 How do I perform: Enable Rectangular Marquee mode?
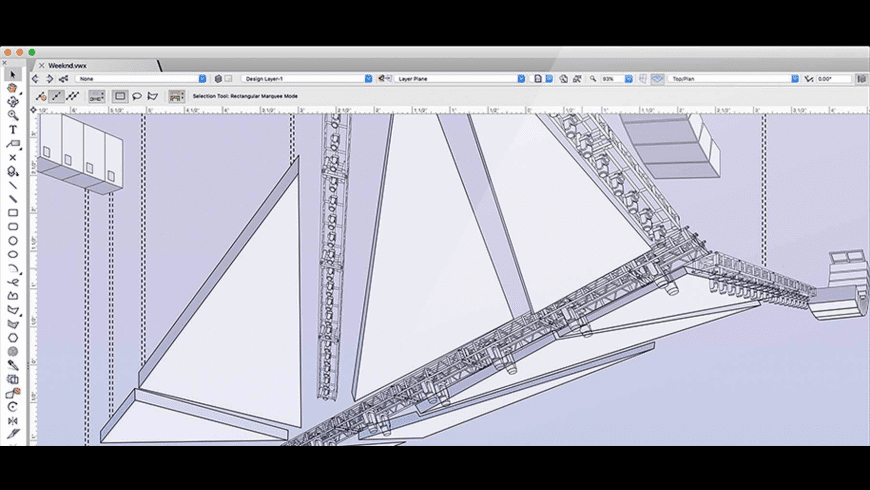point(120,96)
